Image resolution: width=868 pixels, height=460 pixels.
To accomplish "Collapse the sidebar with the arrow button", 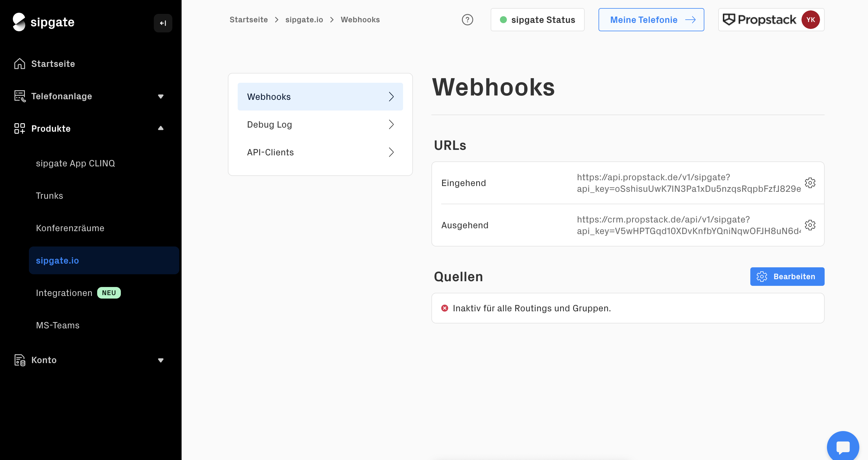I will point(163,23).
